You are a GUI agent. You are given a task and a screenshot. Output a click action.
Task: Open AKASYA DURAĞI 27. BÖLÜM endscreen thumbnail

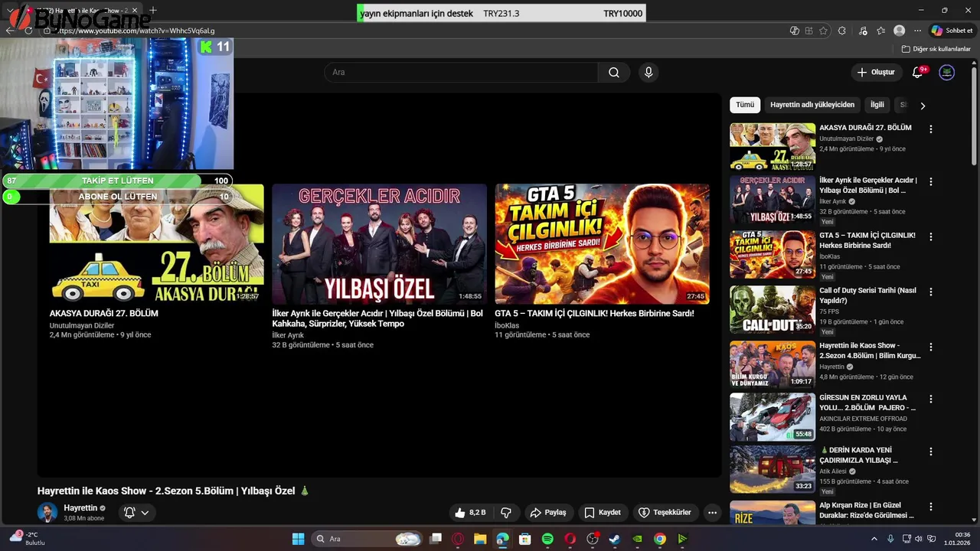tap(157, 244)
